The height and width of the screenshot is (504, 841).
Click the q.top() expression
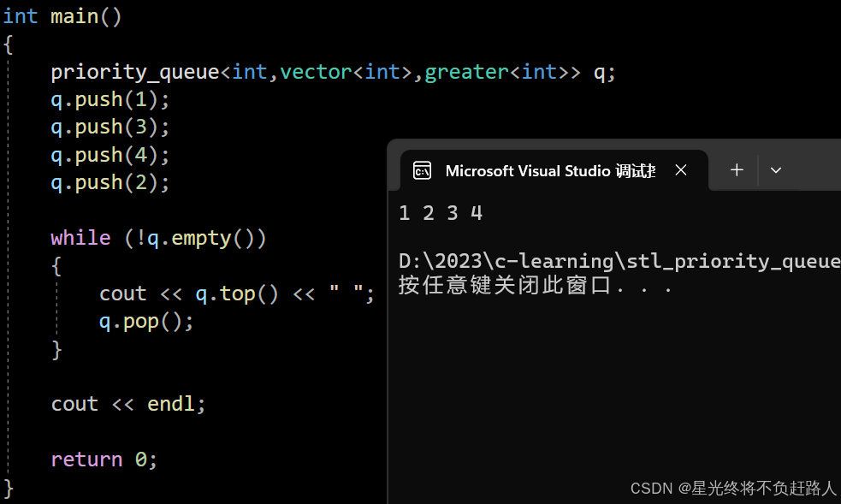[237, 293]
